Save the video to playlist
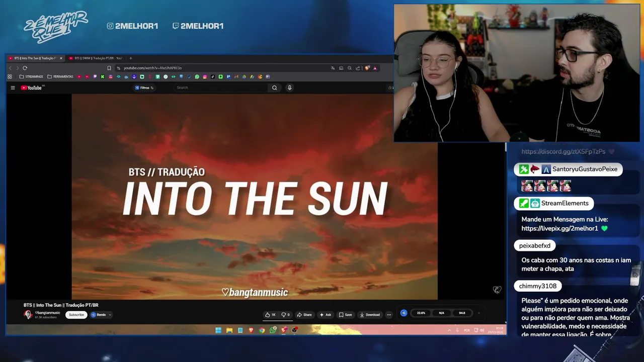The height and width of the screenshot is (362, 644). [x=345, y=315]
